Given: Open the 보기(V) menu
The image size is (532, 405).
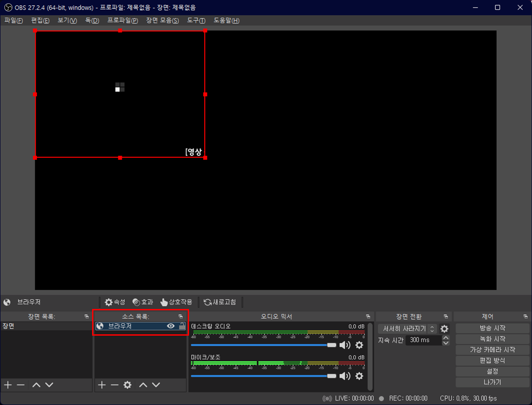Looking at the screenshot, I should coord(67,20).
